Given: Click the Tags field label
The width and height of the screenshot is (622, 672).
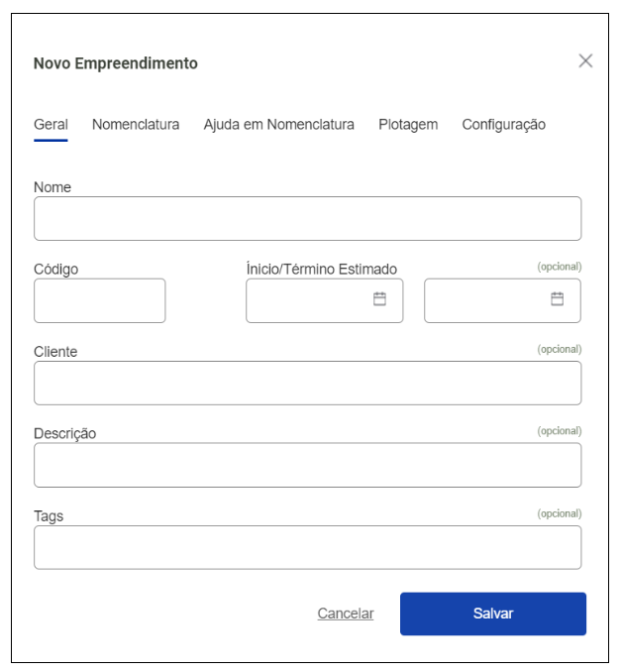Looking at the screenshot, I should [49, 515].
